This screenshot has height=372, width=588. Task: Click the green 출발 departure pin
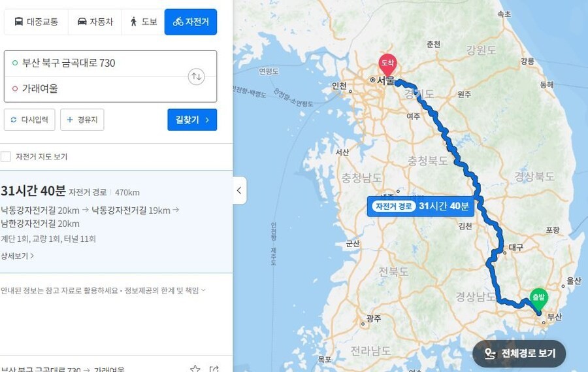[538, 301]
